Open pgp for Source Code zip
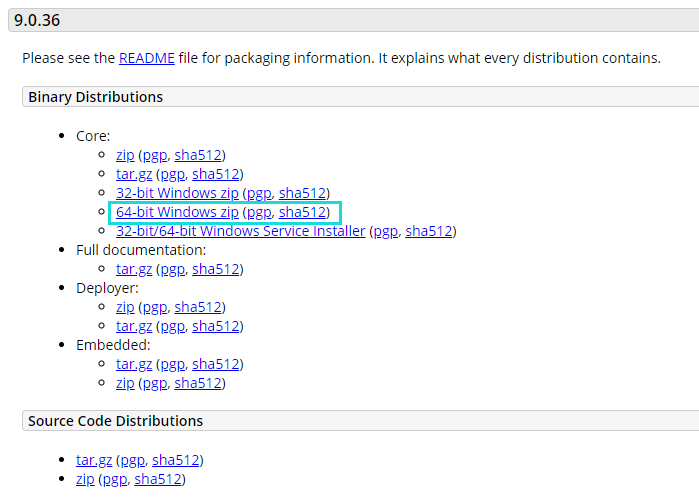Image resolution: width=699 pixels, height=499 pixels. point(115,479)
